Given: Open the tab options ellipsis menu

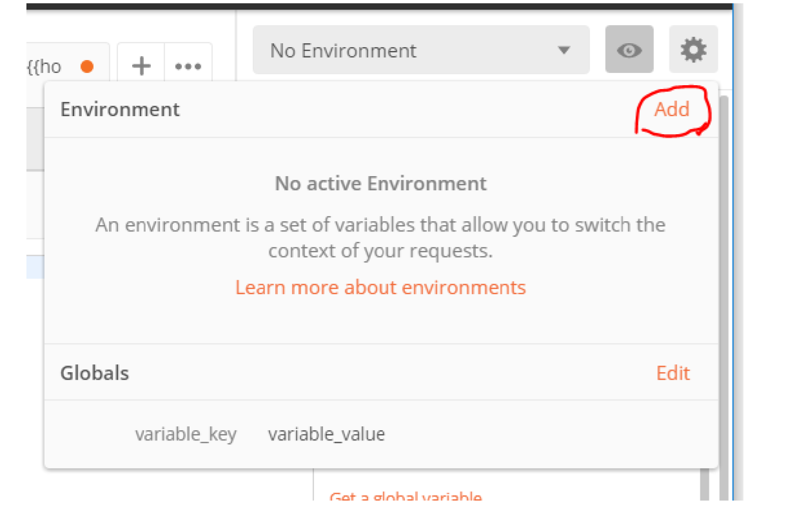Looking at the screenshot, I should click(x=188, y=66).
